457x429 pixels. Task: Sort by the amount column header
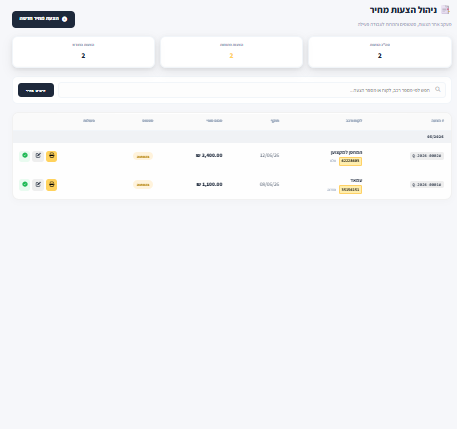coord(214,121)
